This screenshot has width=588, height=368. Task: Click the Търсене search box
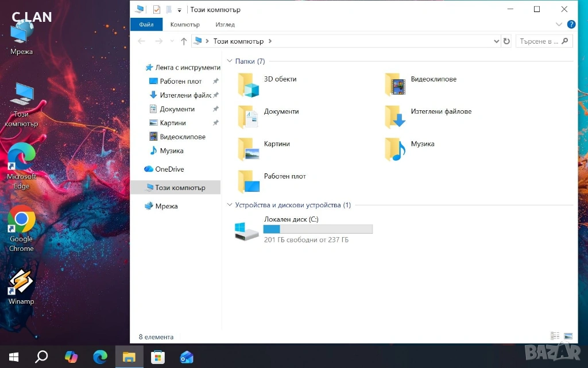(x=539, y=41)
